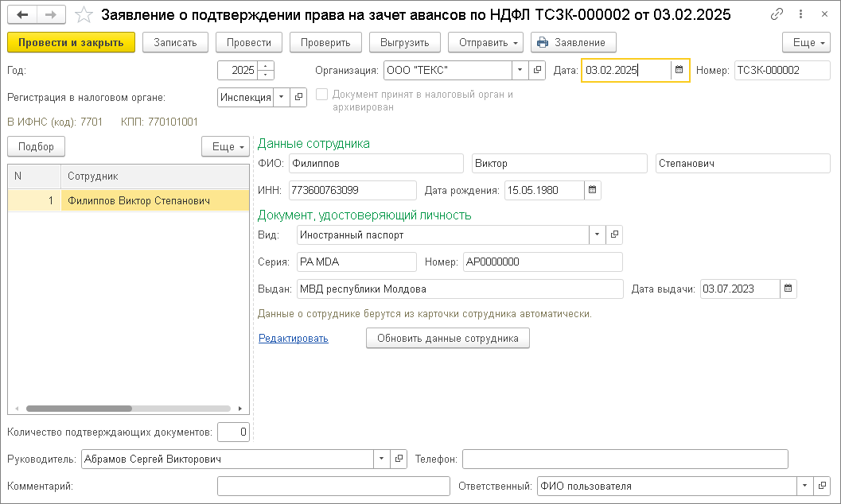Click the Дата выдачи field 03.07.2023
Viewport: 841px width, 504px height.
pos(740,289)
